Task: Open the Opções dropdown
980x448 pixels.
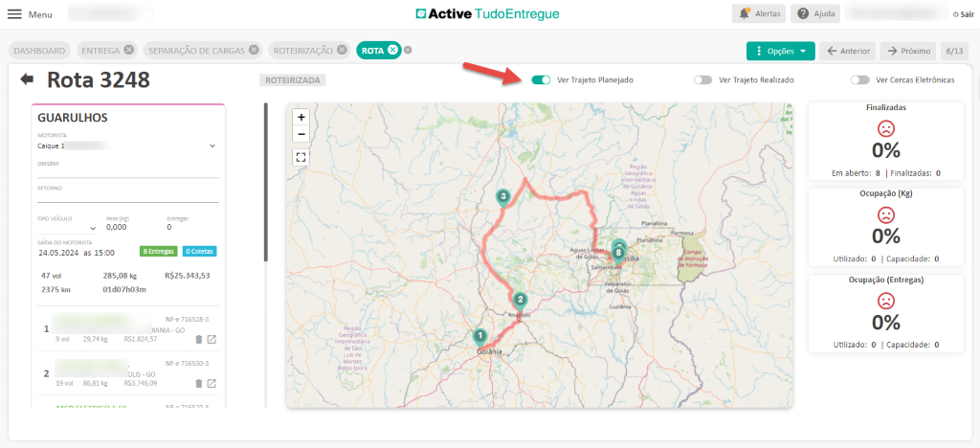Action: tap(781, 52)
